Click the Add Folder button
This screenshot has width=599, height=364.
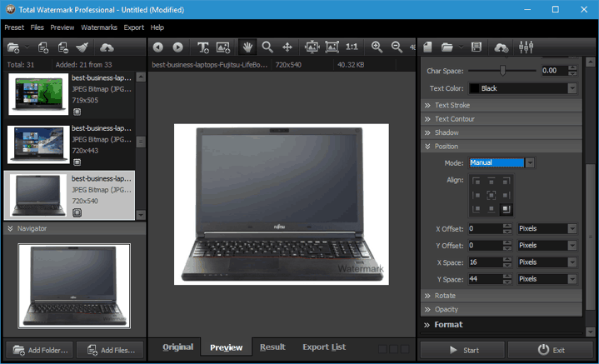[40, 350]
